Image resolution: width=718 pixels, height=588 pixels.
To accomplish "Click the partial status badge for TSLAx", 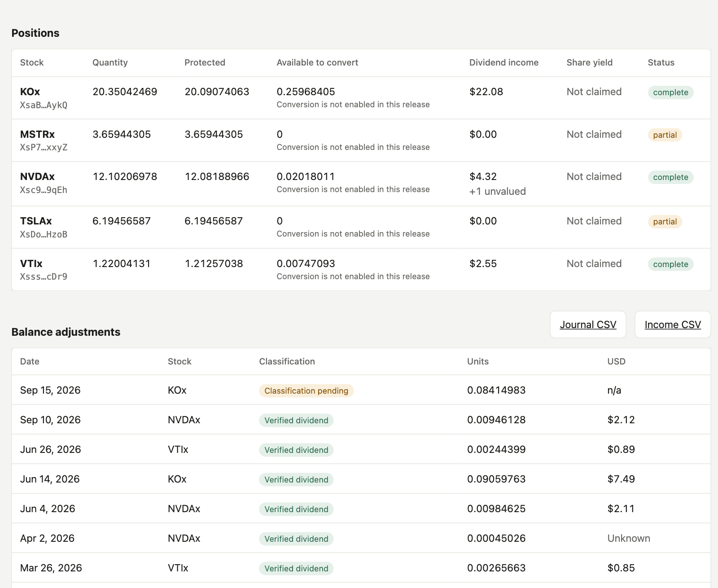I will coord(665,222).
